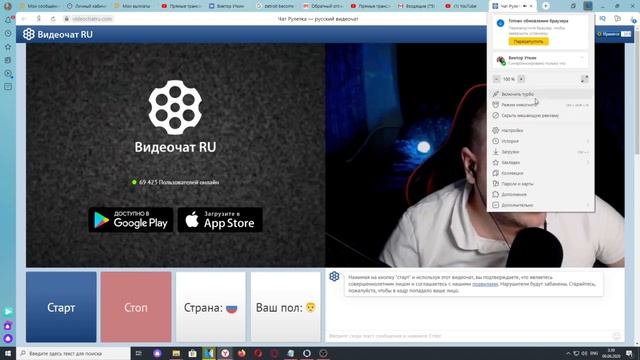Open a new tab with the plus button
This screenshot has width=640, height=360.
pyautogui.click(x=546, y=6)
